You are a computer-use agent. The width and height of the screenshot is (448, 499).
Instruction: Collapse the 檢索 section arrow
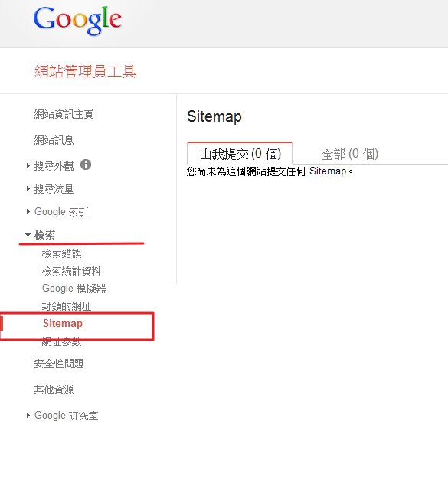pyautogui.click(x=28, y=235)
